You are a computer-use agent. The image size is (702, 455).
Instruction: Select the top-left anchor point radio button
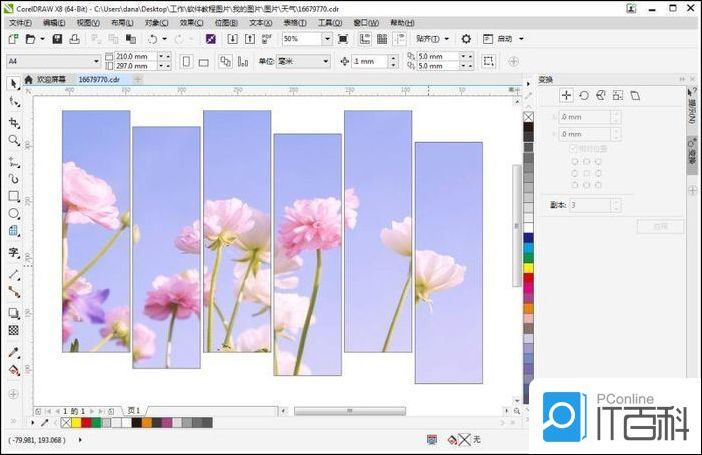coord(574,160)
